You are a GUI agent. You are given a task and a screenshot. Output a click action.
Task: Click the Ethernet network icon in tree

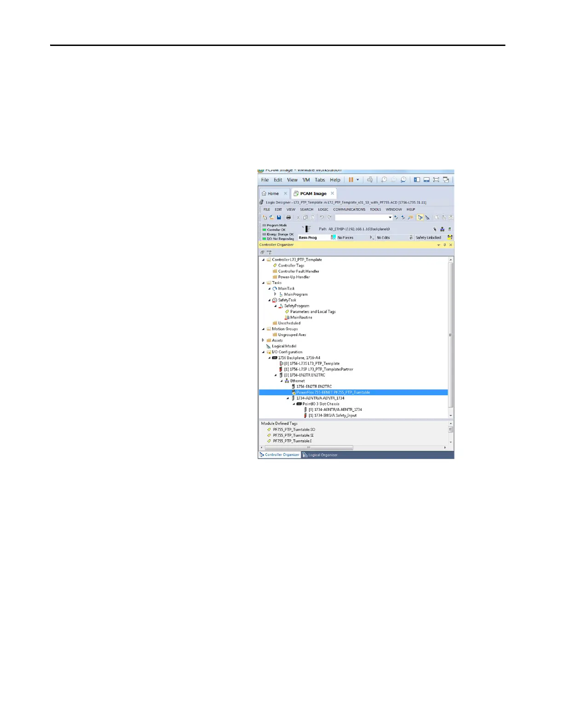pos(287,381)
